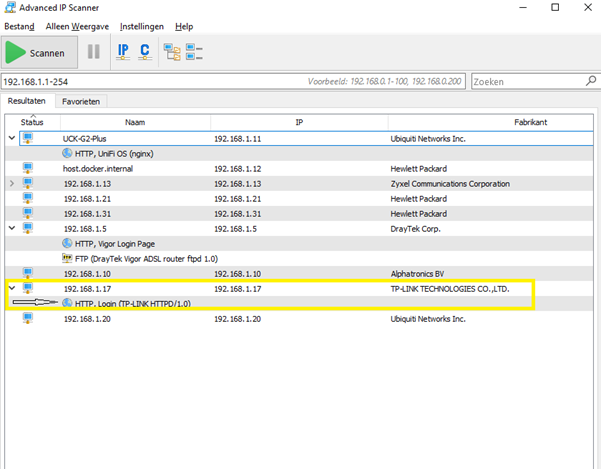Click the globe icon for Vigor Login Page
This screenshot has height=469, width=601.
point(67,243)
